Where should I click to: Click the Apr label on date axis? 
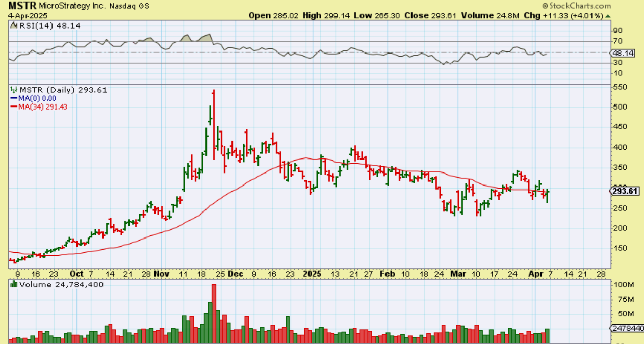(x=533, y=273)
